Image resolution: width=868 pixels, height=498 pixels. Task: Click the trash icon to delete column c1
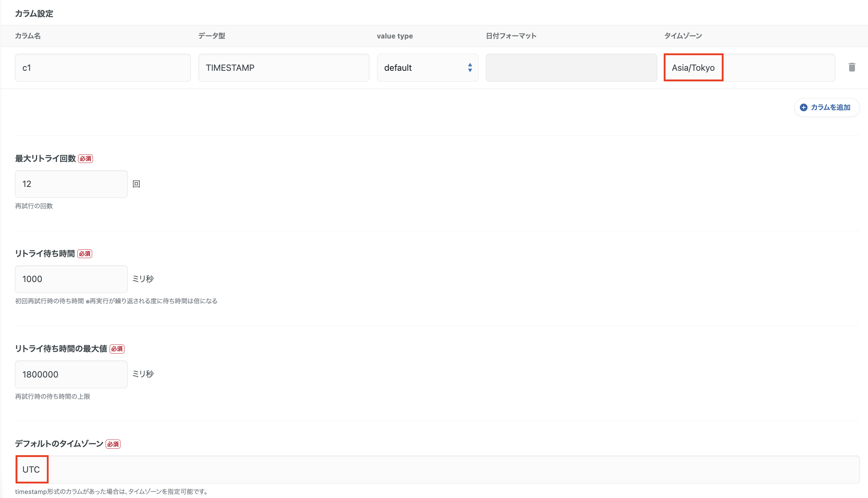pyautogui.click(x=852, y=67)
